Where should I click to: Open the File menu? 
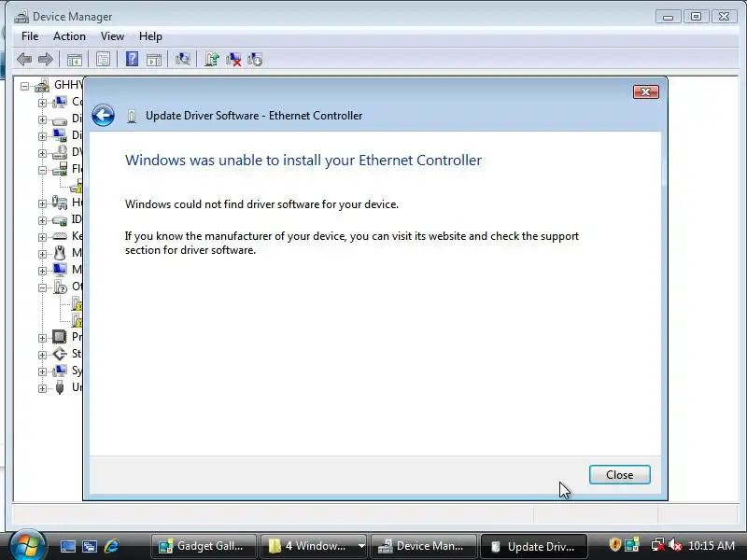(x=30, y=36)
